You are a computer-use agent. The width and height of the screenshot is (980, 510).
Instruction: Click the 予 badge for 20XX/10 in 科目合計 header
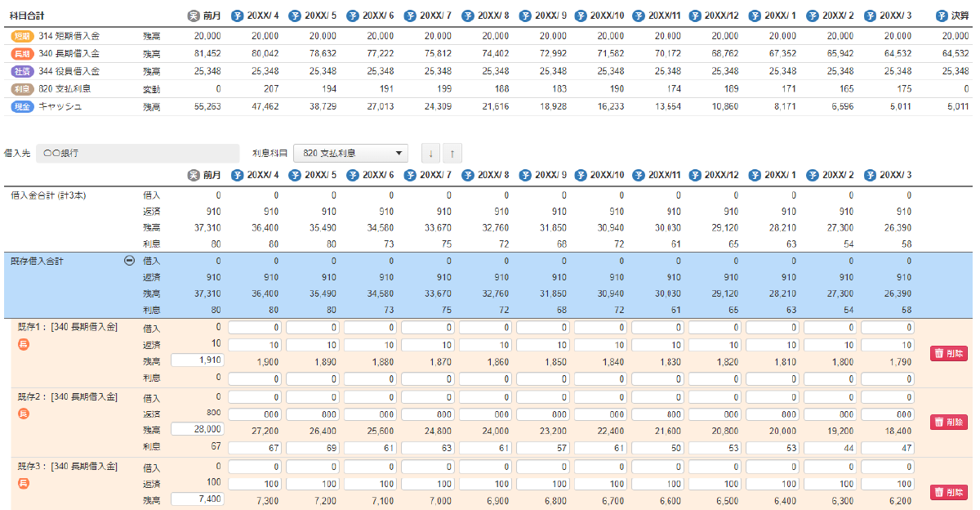click(581, 16)
